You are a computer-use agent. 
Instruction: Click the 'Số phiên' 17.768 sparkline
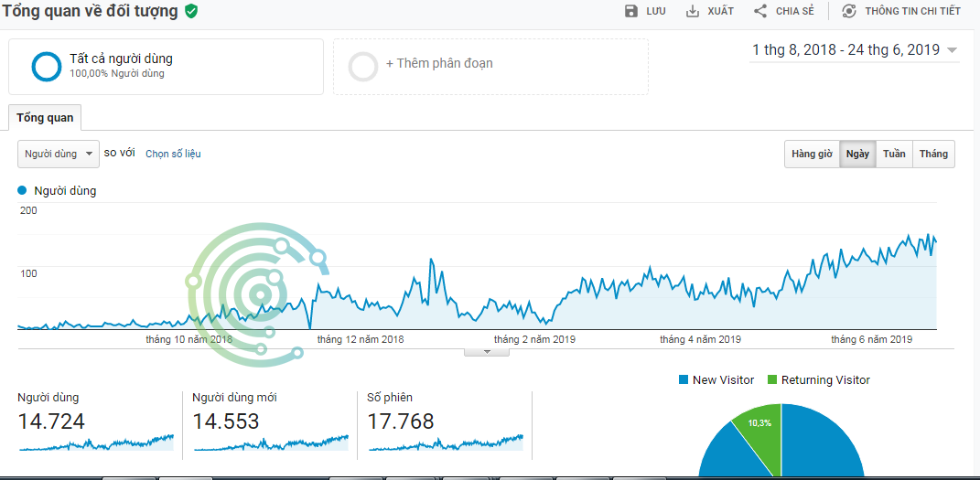pyautogui.click(x=447, y=443)
